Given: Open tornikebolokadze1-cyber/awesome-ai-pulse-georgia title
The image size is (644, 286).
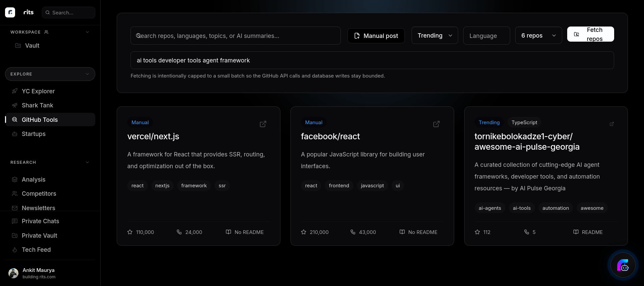Looking at the screenshot, I should pyautogui.click(x=527, y=142).
